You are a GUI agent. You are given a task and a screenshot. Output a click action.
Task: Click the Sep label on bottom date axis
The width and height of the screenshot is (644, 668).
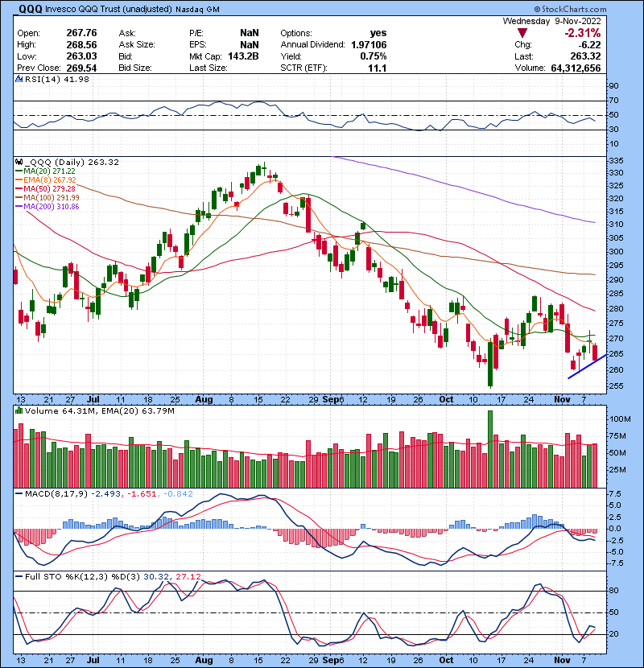pyautogui.click(x=330, y=660)
